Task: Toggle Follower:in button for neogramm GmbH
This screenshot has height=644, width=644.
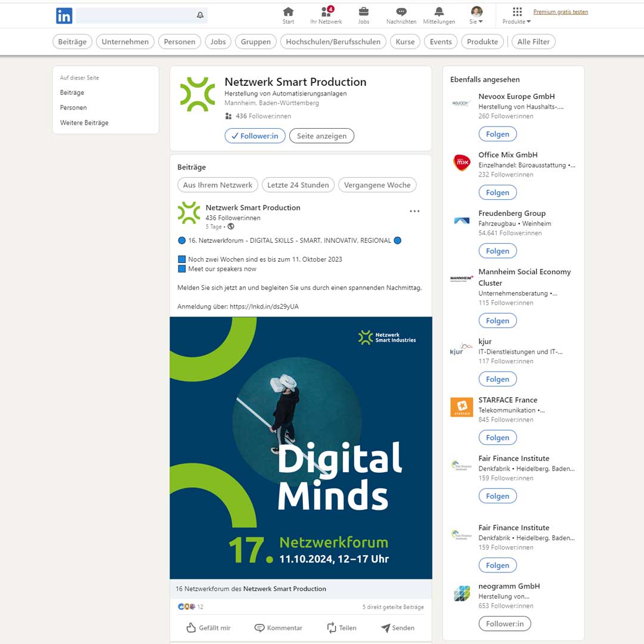Action: coord(505,624)
